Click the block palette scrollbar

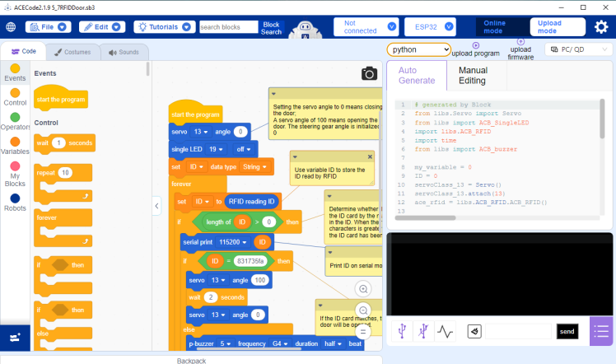[147, 69]
